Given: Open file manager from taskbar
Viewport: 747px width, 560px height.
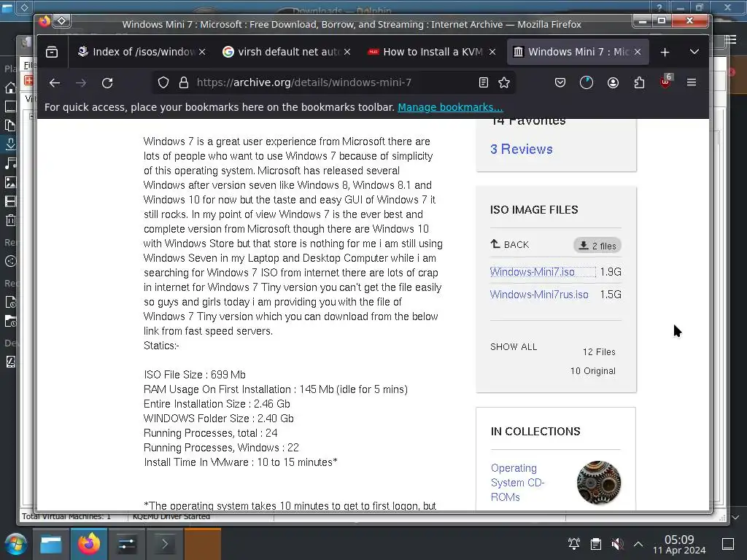Looking at the screenshot, I should point(51,544).
